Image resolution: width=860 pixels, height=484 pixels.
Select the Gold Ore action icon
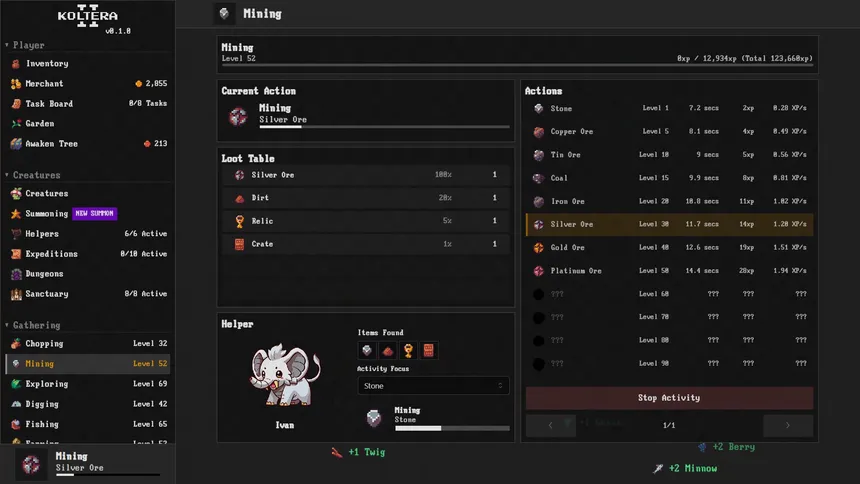(x=539, y=247)
